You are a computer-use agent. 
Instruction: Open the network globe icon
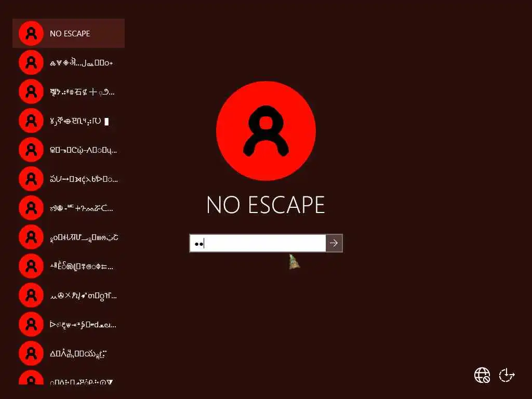pyautogui.click(x=482, y=375)
